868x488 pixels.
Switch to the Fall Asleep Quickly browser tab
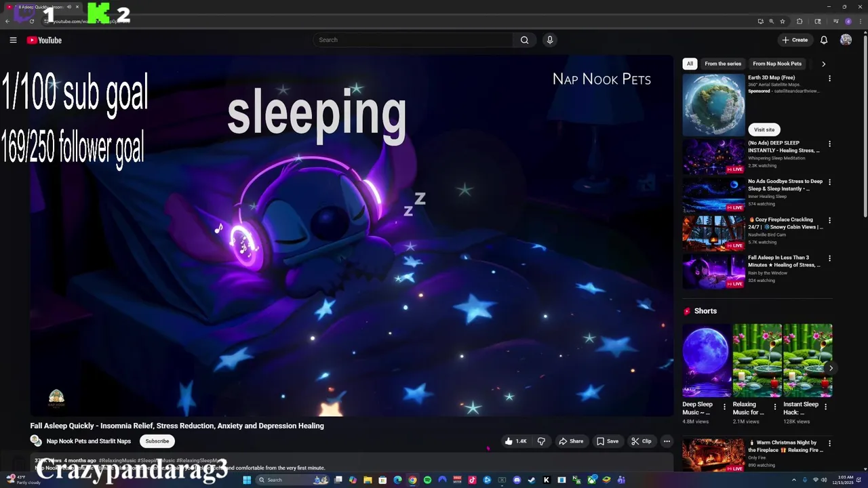(x=42, y=7)
